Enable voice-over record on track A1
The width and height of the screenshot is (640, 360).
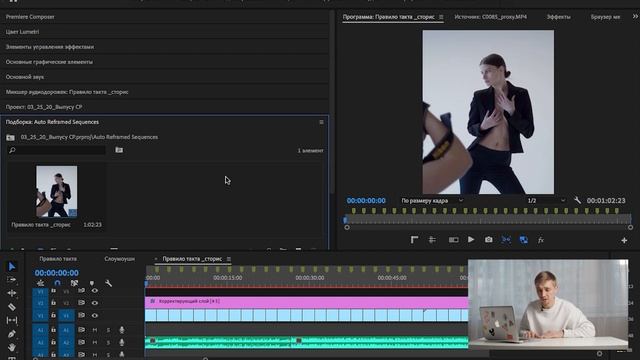pos(122,330)
